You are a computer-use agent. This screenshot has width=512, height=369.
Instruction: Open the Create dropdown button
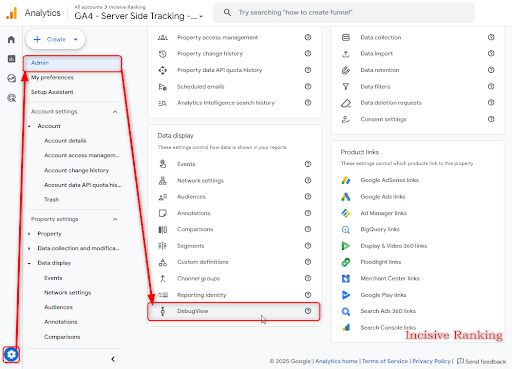55,39
